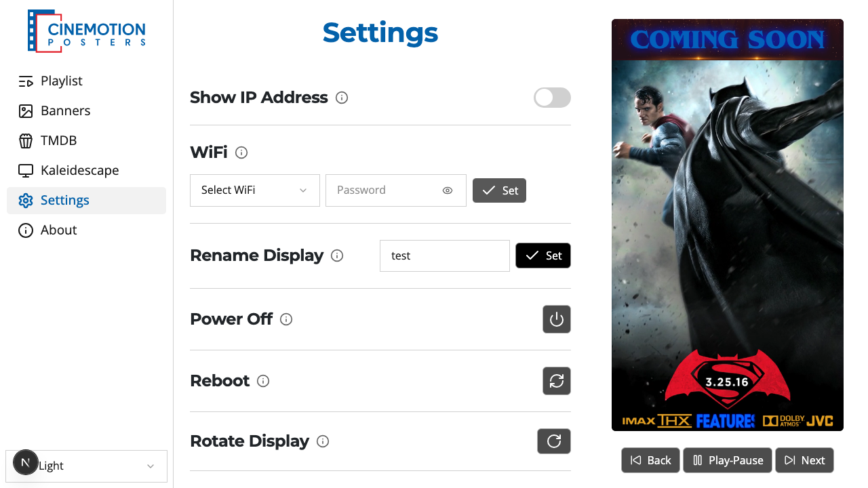This screenshot has width=868, height=488.
Task: Click the Back playback button
Action: point(650,460)
